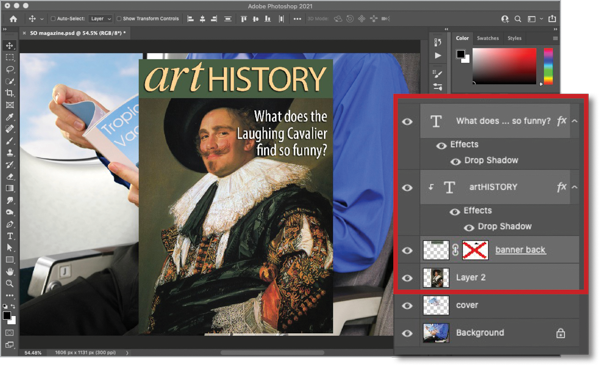Select the Spot Healing Brush tool
This screenshot has height=366, width=600.
[10, 129]
